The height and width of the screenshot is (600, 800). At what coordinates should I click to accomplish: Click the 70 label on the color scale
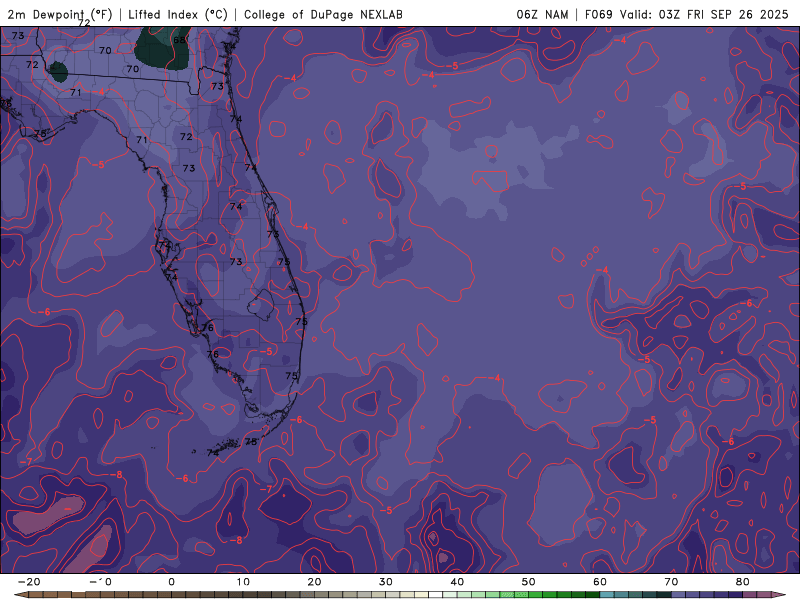(x=671, y=582)
